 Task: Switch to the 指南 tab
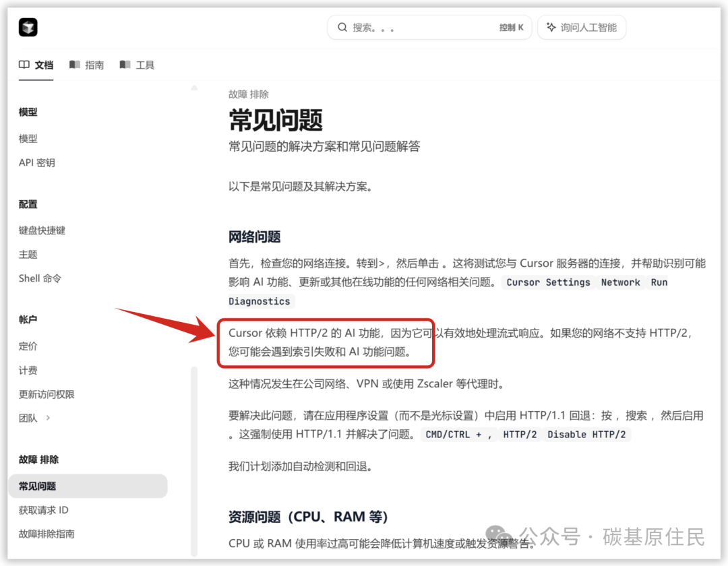[87, 65]
